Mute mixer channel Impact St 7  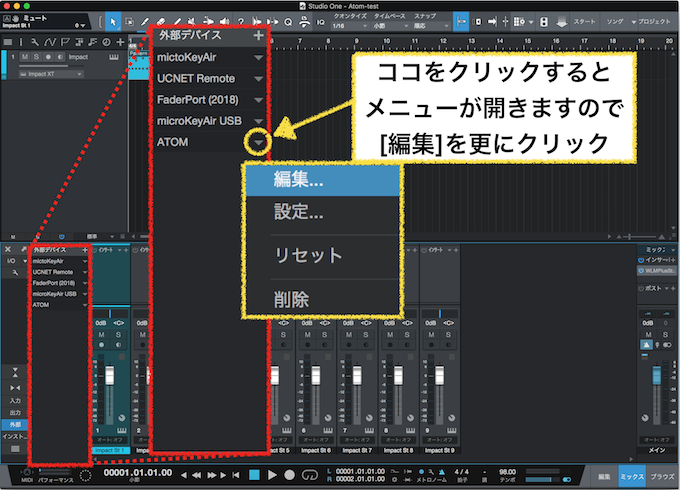pos(349,335)
